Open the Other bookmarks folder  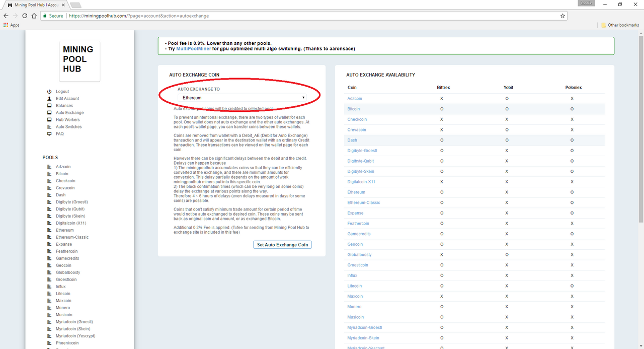click(x=620, y=25)
